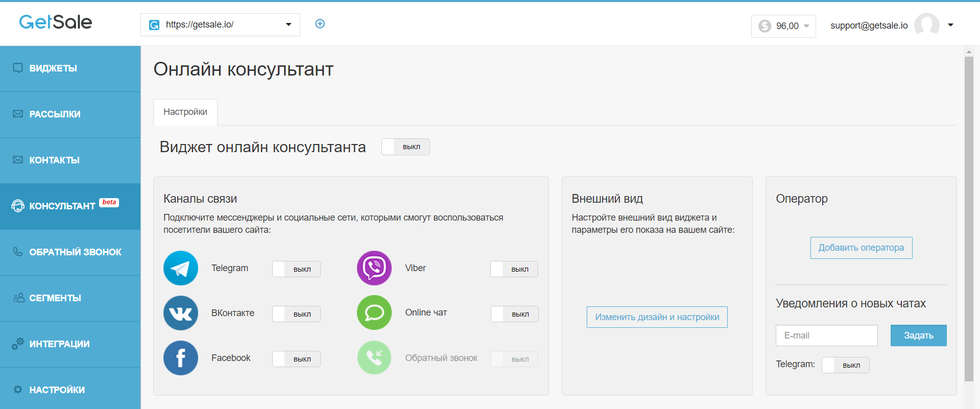Image resolution: width=980 pixels, height=409 pixels.
Task: Click the Facebook logo icon
Action: 181,358
